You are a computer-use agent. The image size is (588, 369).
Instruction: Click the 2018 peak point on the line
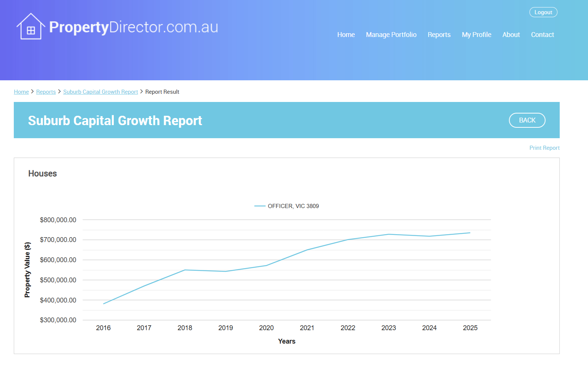[x=185, y=270]
